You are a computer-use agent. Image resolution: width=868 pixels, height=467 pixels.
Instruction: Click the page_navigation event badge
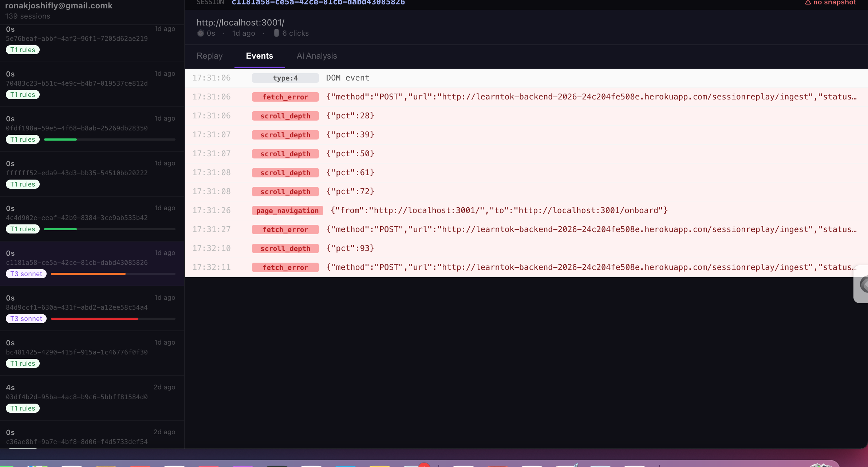pos(287,211)
